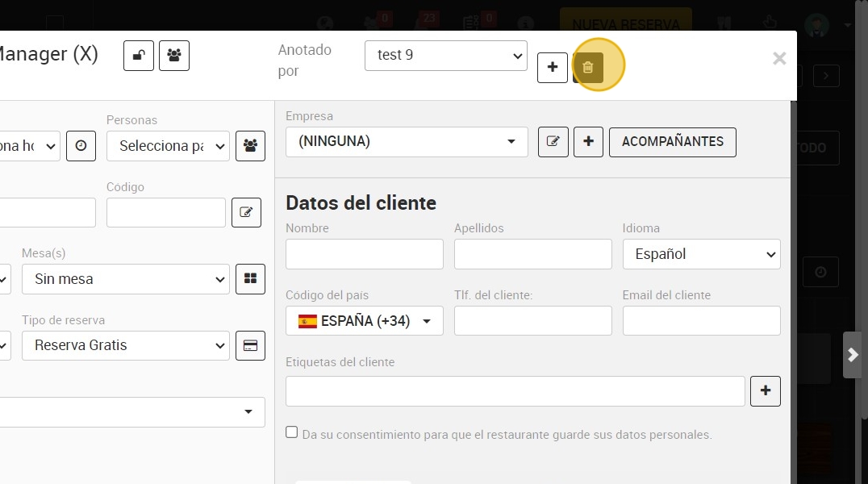Open the group people icon beside padlock
868x484 pixels.
click(174, 56)
